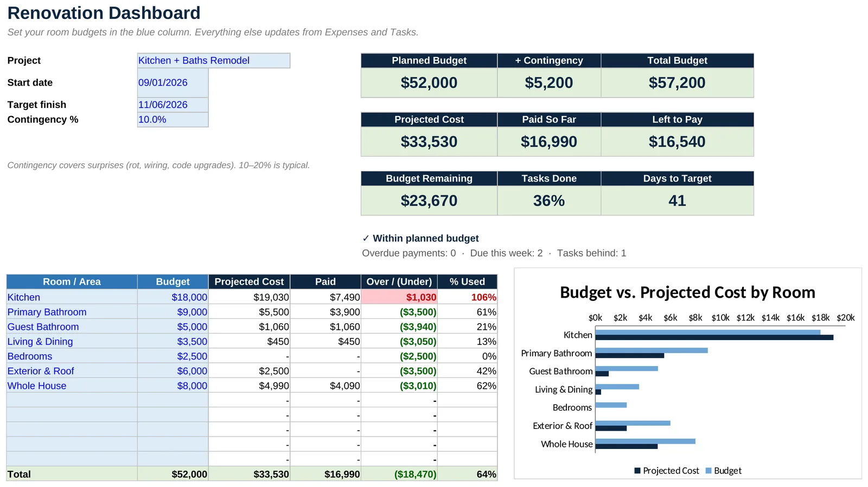The height and width of the screenshot is (487, 868).
Task: Click the '% Used' column header
Action: (468, 282)
